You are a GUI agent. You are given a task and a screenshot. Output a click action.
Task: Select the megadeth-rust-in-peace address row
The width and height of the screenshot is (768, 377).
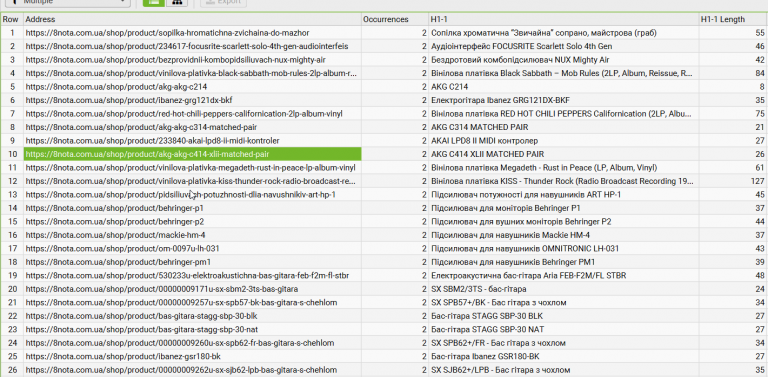pyautogui.click(x=191, y=167)
